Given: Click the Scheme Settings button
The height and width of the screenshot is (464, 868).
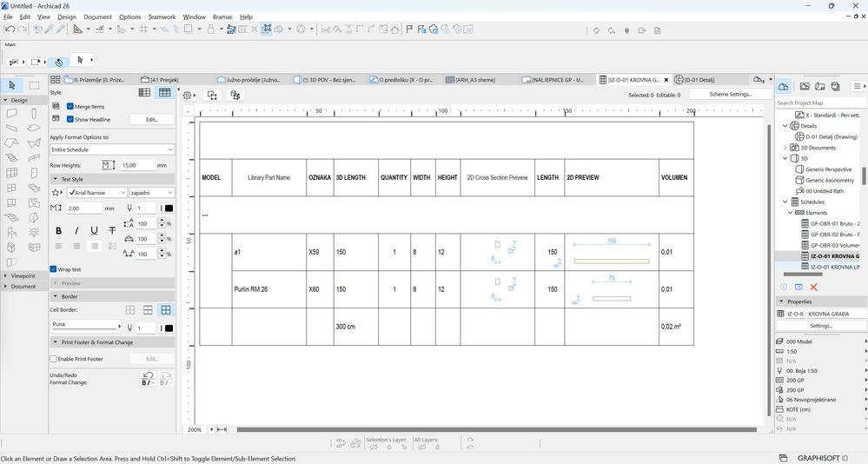Looking at the screenshot, I should (x=730, y=94).
